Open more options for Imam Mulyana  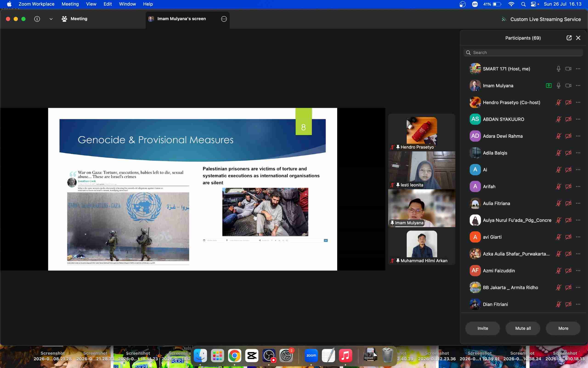[578, 85]
